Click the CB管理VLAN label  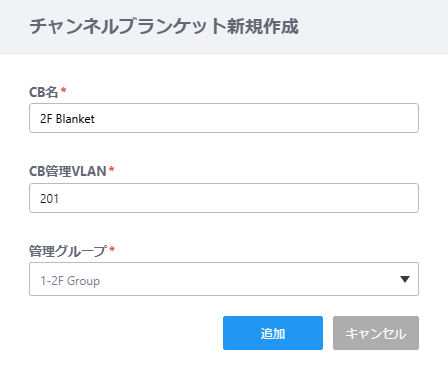pyautogui.click(x=68, y=171)
